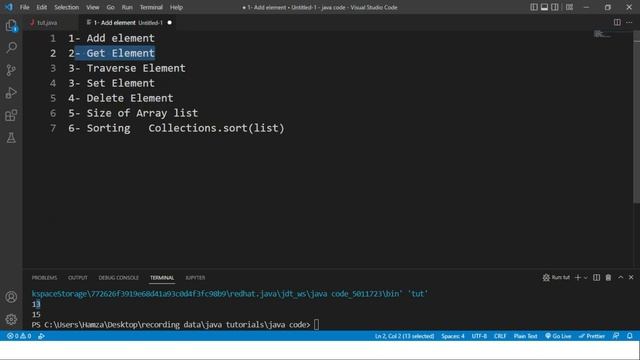The height and width of the screenshot is (360, 640).
Task: Change encoding via UTF-8 status item
Action: pyautogui.click(x=479, y=336)
